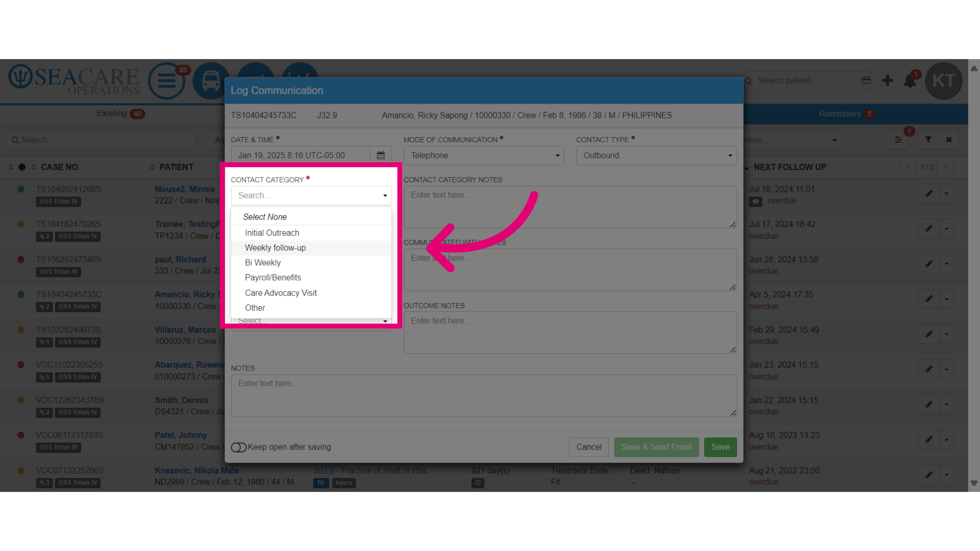This screenshot has height=551, width=980.
Task: Select Bi Weekly category
Action: (x=311, y=263)
